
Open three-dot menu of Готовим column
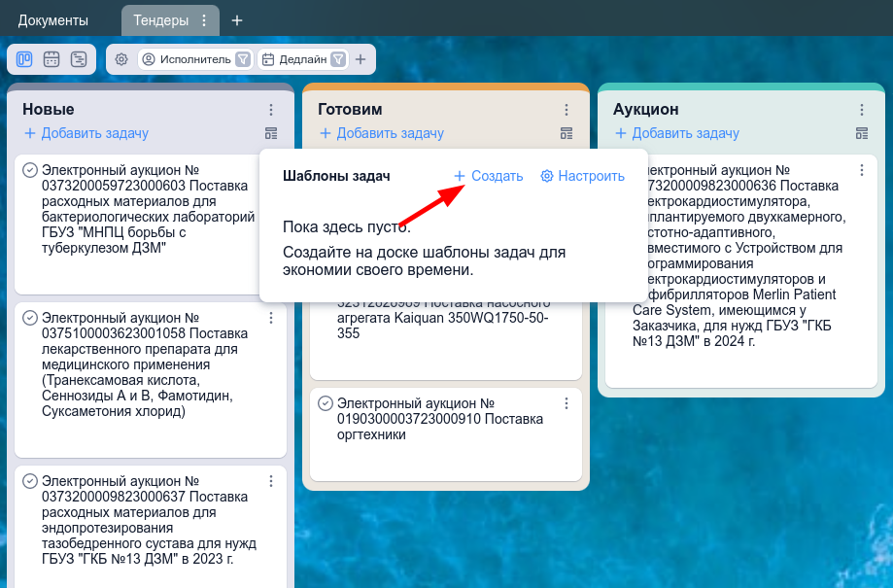(x=567, y=110)
